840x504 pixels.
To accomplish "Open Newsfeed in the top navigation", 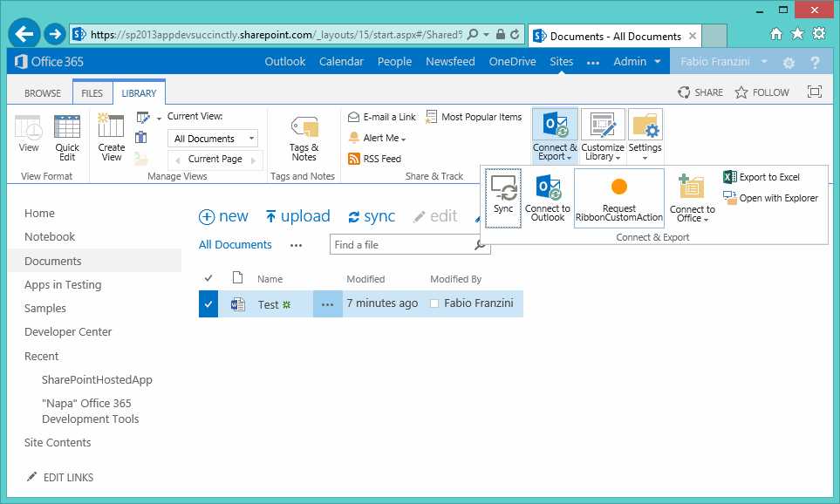I will click(x=450, y=62).
